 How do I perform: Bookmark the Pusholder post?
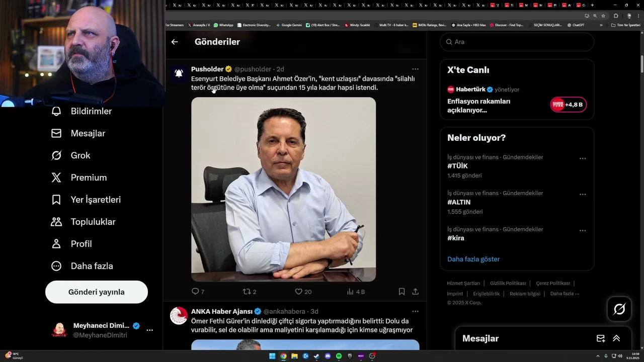(401, 292)
